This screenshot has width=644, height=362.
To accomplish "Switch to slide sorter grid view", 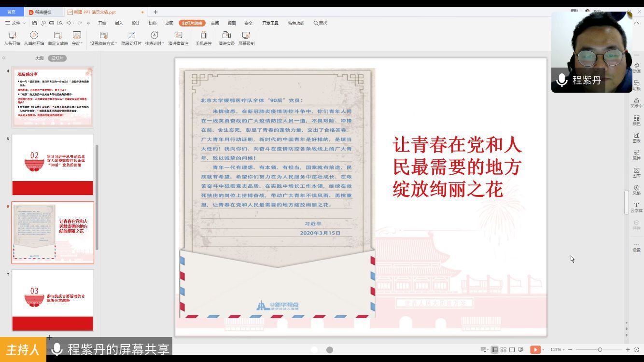I will coord(504,349).
